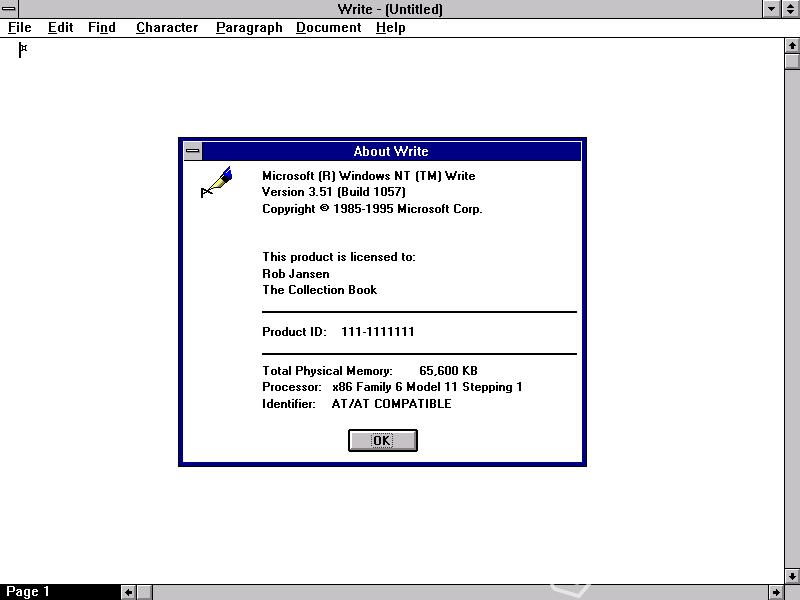Minimize the Write window
Screen dimensions: 800x600
772,9
